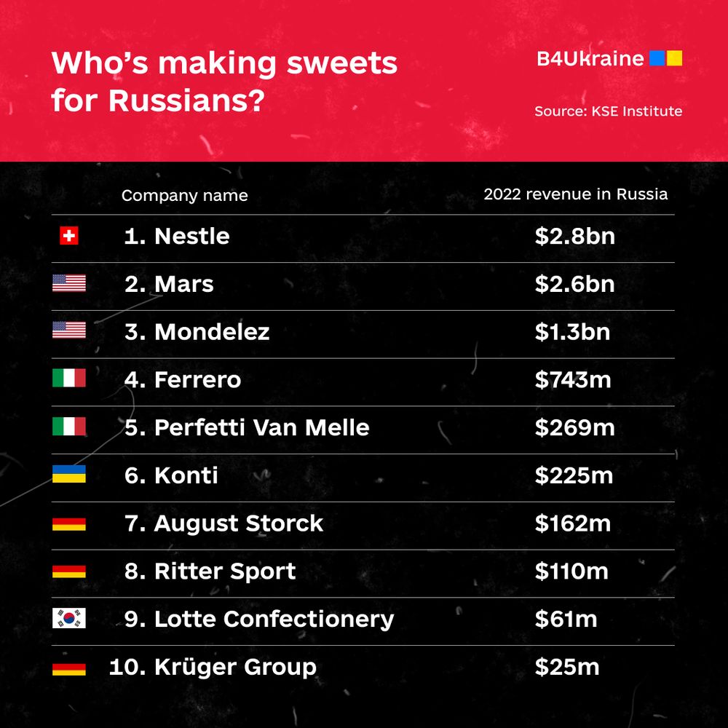Select the US flag beside Mondelez

[69, 331]
